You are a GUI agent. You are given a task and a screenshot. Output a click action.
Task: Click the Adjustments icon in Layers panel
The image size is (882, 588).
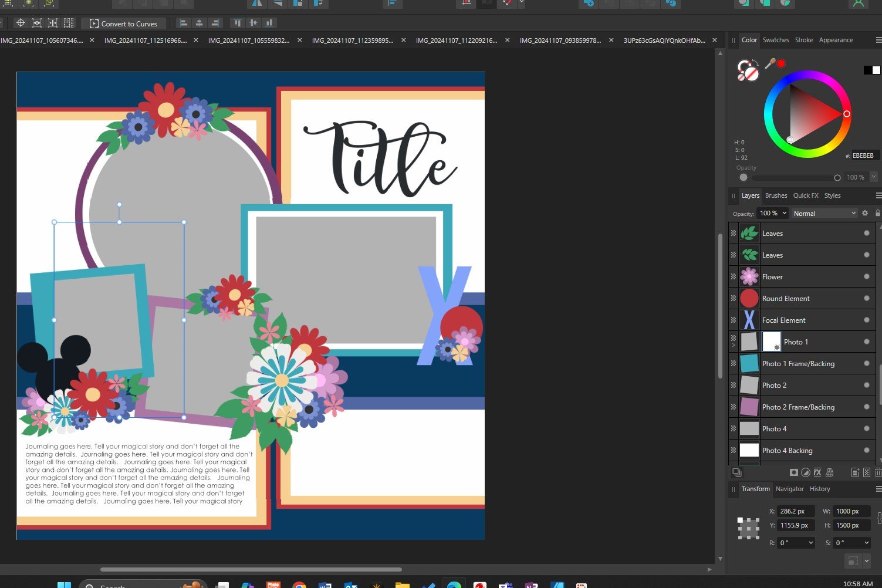point(806,472)
